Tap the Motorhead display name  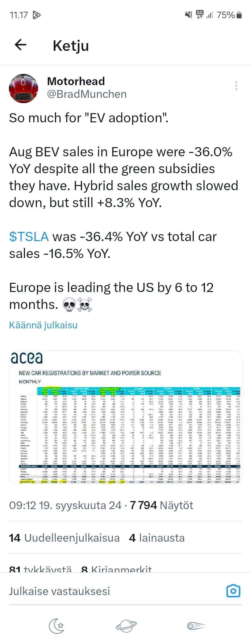coord(76,81)
